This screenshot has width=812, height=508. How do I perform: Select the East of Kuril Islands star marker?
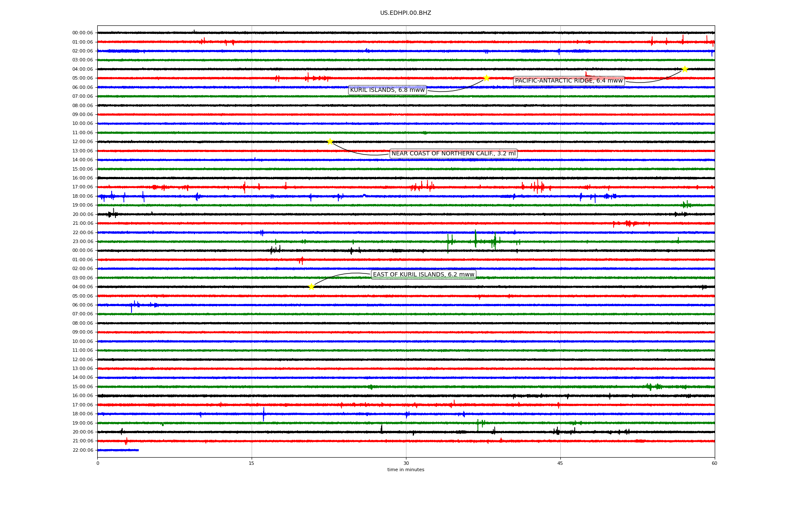[x=311, y=287]
